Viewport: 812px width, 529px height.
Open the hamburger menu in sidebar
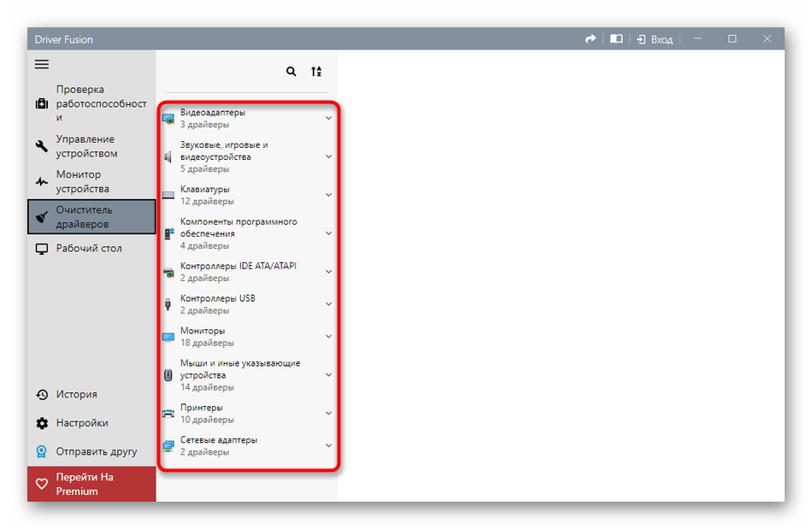click(42, 64)
